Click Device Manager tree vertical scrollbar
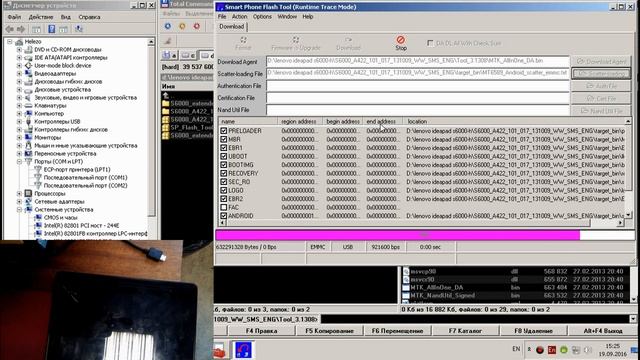This screenshot has width=640, height=360. coord(151,127)
